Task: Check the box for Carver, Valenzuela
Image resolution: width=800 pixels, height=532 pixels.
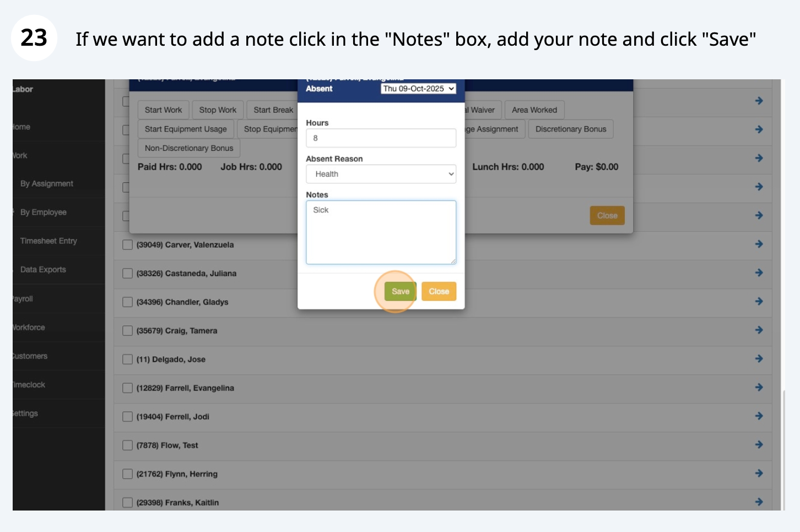Action: coord(127,245)
